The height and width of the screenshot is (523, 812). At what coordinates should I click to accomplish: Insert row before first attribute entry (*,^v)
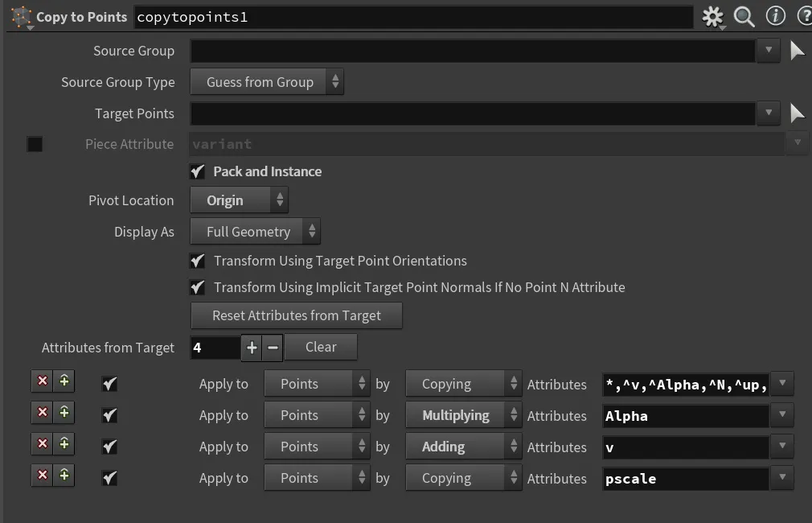[64, 381]
